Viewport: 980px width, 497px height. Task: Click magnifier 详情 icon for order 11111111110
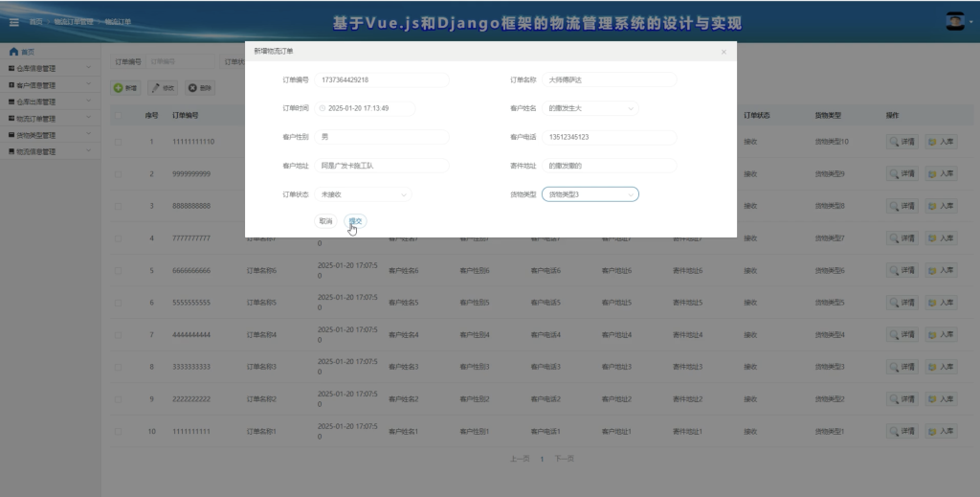coord(895,142)
